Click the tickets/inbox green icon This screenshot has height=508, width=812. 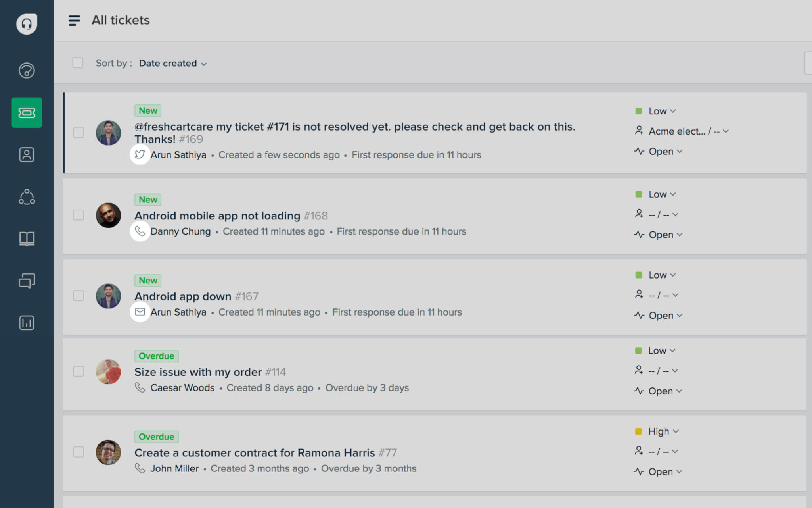(x=27, y=112)
